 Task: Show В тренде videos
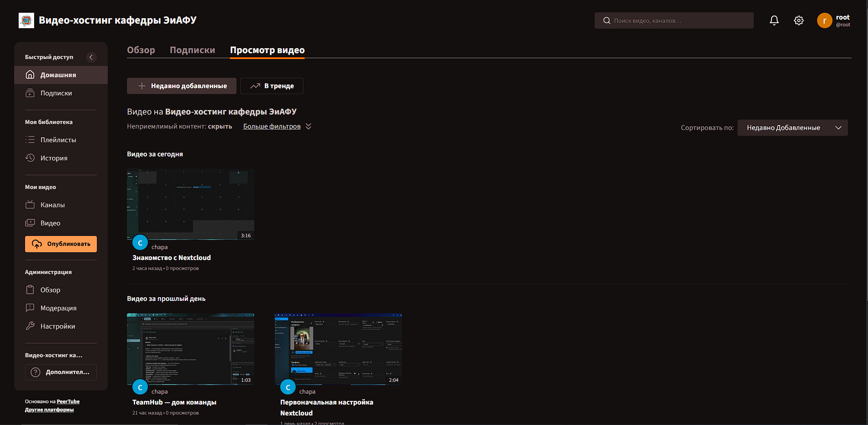tap(272, 86)
